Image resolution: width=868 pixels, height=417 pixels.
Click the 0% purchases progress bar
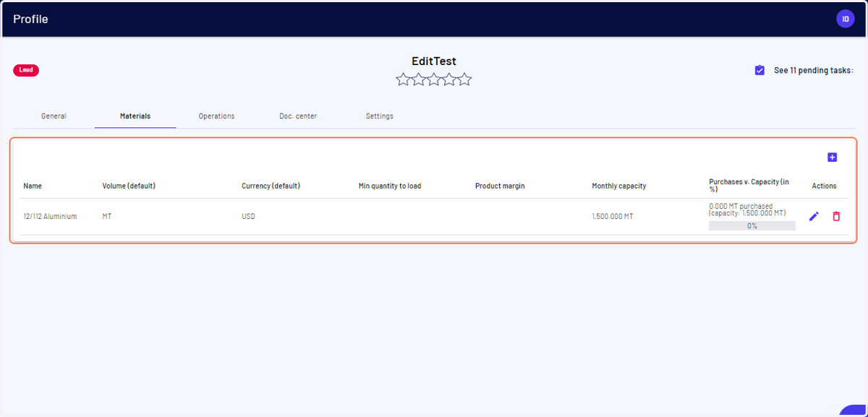coord(752,225)
